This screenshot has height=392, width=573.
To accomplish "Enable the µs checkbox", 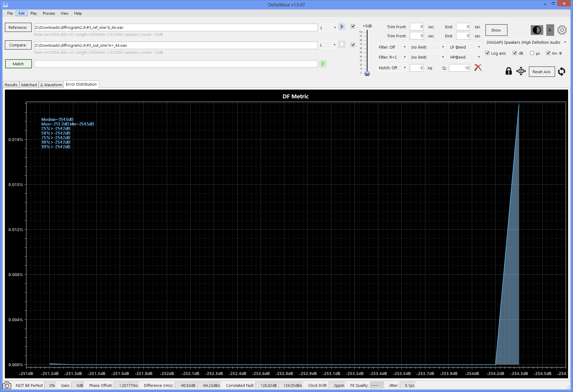I will click(532, 53).
